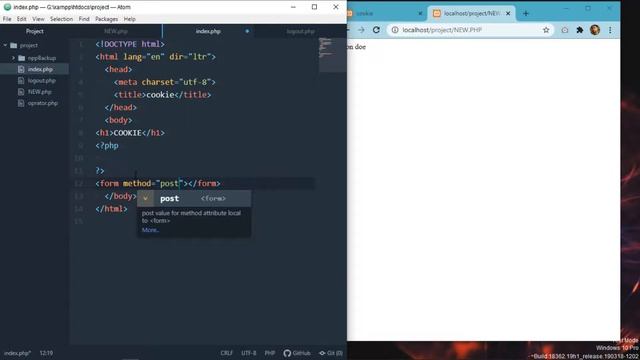Open Chrome profile avatar

(595, 30)
